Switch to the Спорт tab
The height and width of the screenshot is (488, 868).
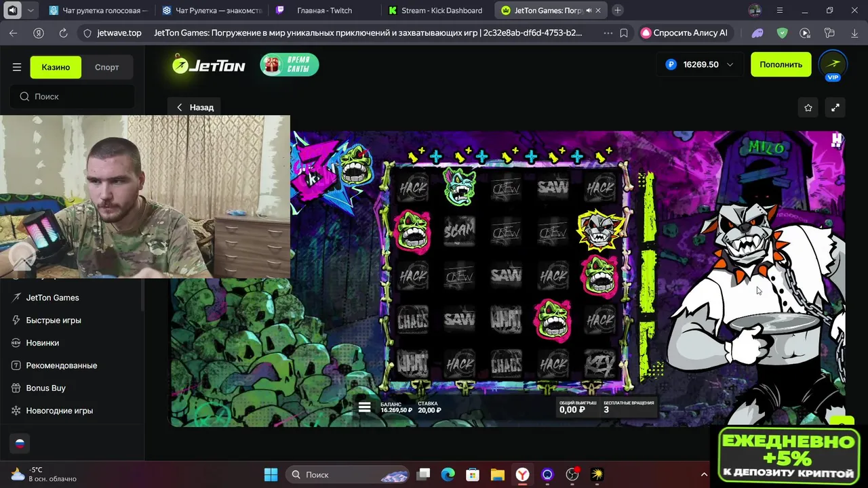(106, 67)
